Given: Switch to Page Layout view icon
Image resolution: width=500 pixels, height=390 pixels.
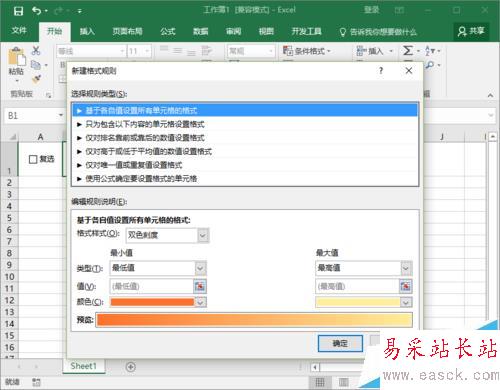Looking at the screenshot, I should [344, 382].
